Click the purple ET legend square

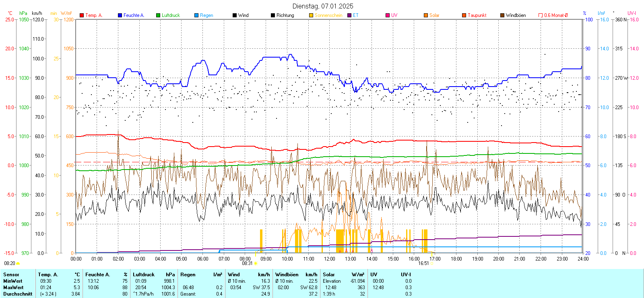coord(349,15)
